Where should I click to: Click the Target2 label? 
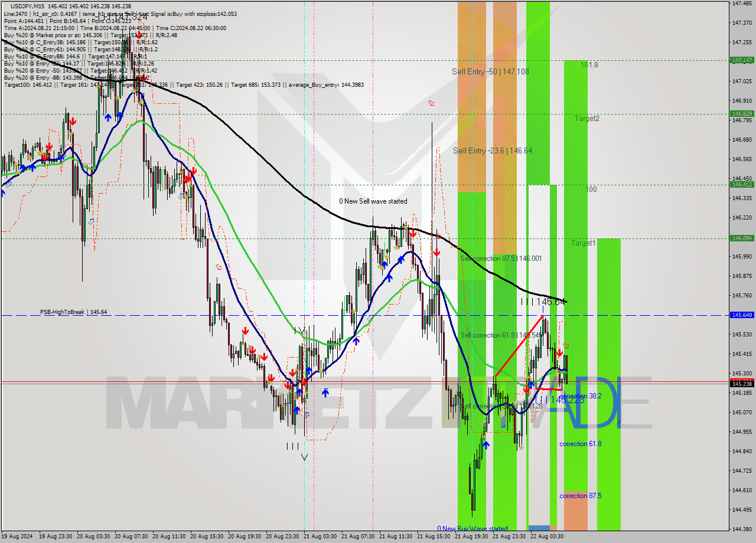click(x=587, y=119)
